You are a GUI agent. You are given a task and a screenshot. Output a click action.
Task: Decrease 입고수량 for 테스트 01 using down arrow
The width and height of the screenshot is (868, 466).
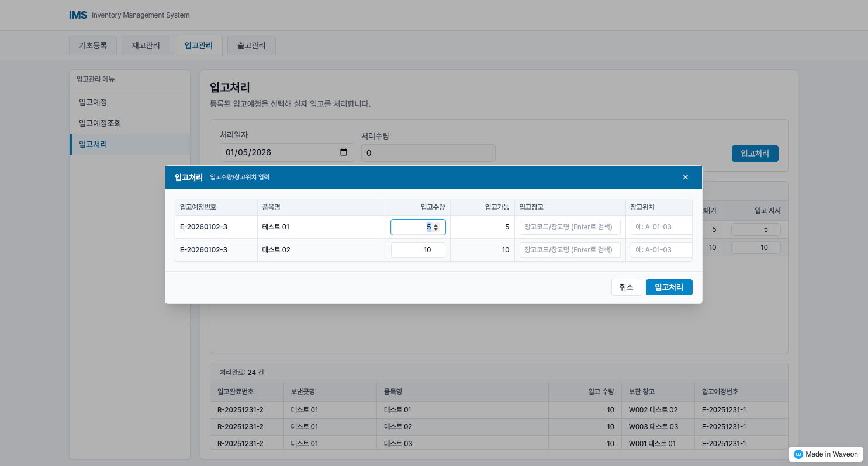click(435, 229)
